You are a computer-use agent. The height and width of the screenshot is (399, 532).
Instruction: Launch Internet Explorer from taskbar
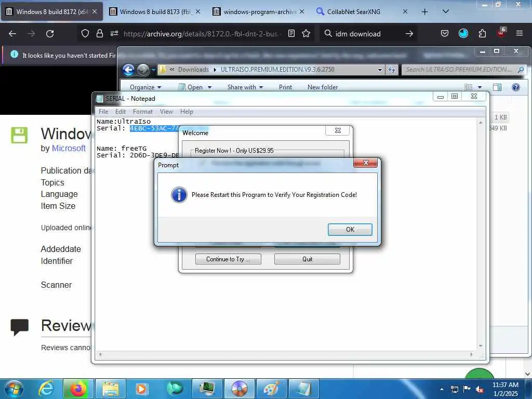pos(46,389)
